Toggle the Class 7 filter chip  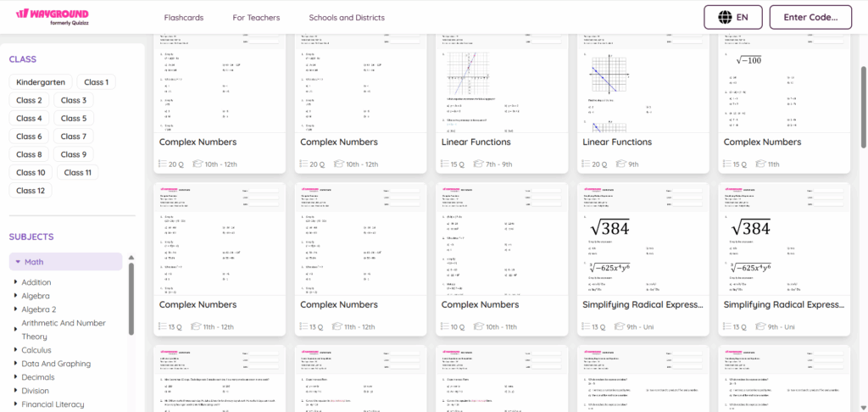point(73,136)
